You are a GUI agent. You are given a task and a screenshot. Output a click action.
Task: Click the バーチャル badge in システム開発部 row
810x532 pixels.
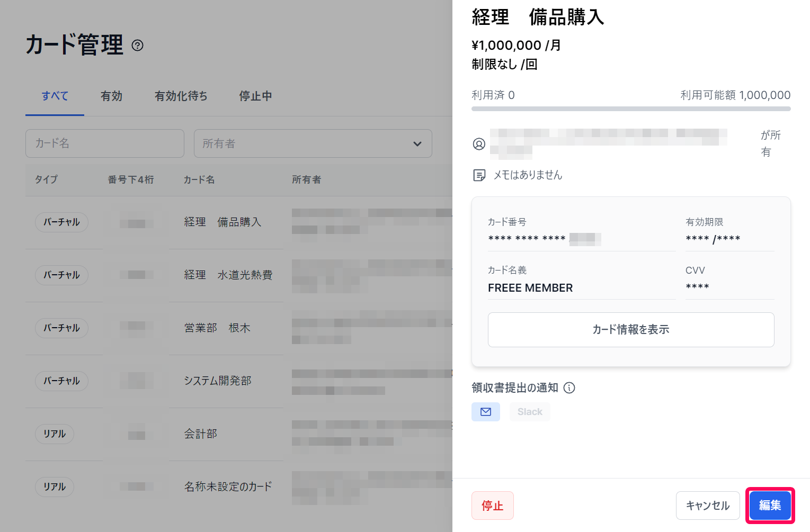(61, 381)
